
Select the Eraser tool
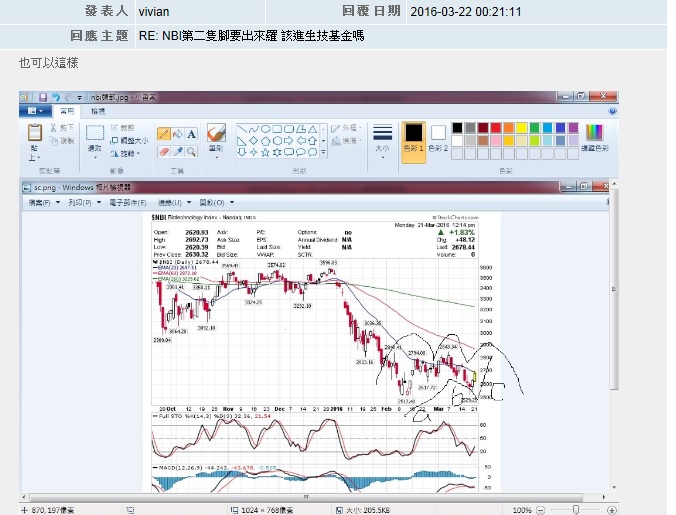click(163, 152)
